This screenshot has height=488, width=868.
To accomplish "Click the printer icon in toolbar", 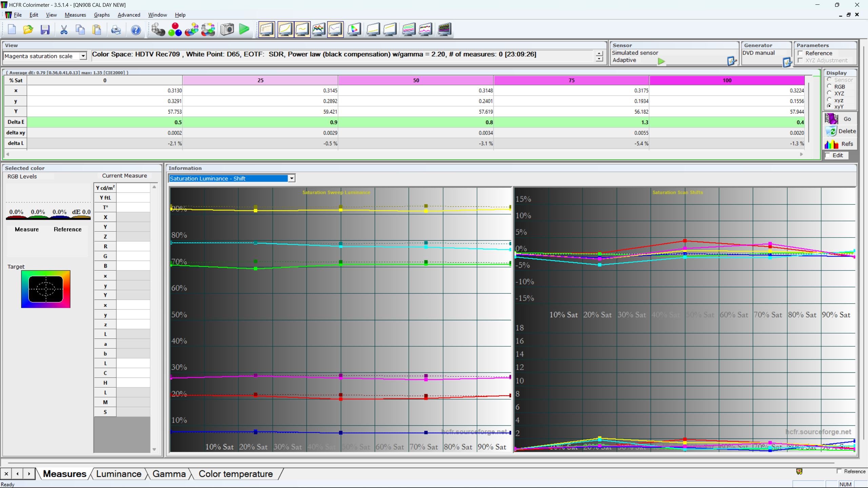I will [116, 29].
